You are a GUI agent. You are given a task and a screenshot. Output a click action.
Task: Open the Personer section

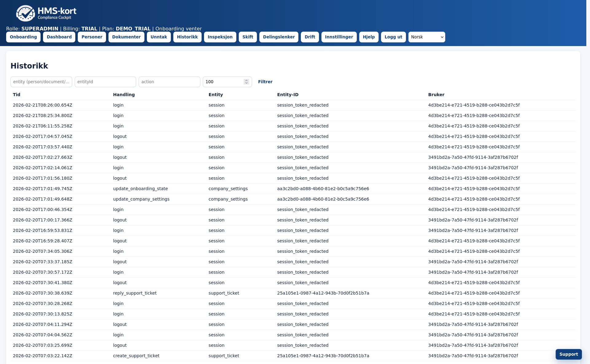pos(92,37)
